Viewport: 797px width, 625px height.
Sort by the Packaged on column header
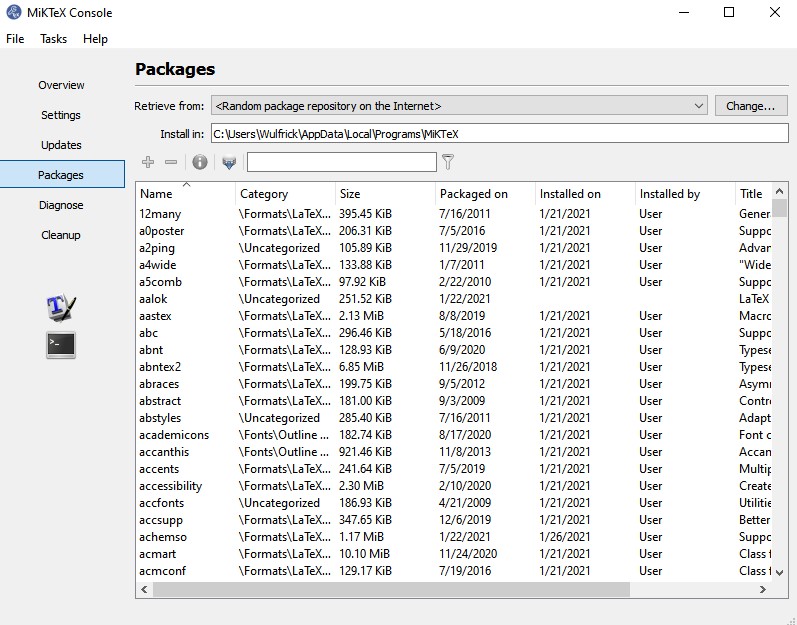(x=485, y=194)
